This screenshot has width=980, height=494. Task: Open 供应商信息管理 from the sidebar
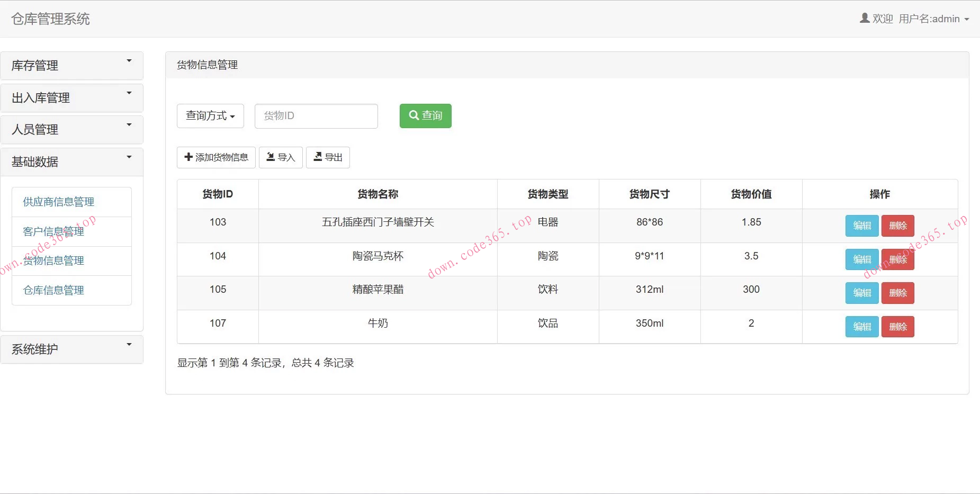(58, 201)
